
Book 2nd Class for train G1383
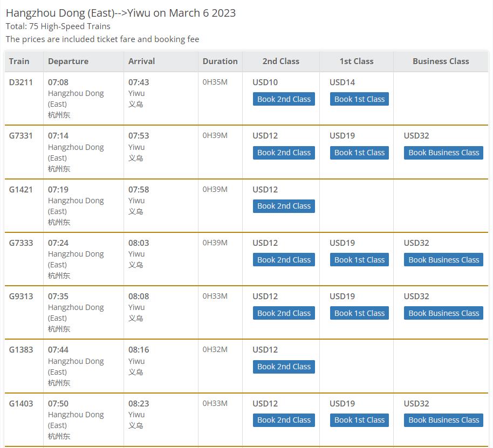coord(284,367)
